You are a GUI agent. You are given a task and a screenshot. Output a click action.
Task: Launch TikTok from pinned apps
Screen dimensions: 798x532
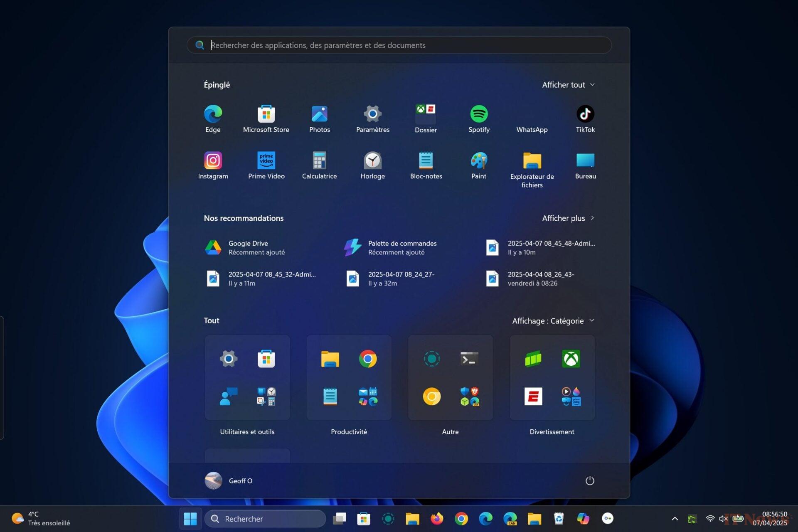pyautogui.click(x=585, y=114)
